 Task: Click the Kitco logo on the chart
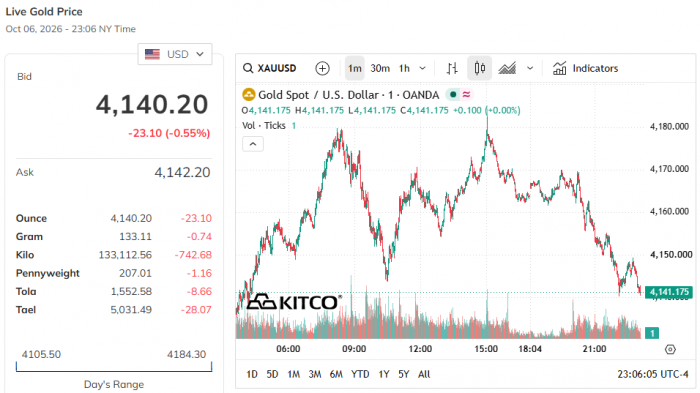coord(294,302)
